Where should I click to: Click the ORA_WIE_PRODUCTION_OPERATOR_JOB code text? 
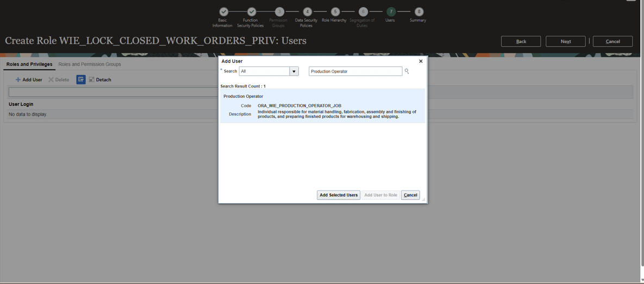pos(299,106)
